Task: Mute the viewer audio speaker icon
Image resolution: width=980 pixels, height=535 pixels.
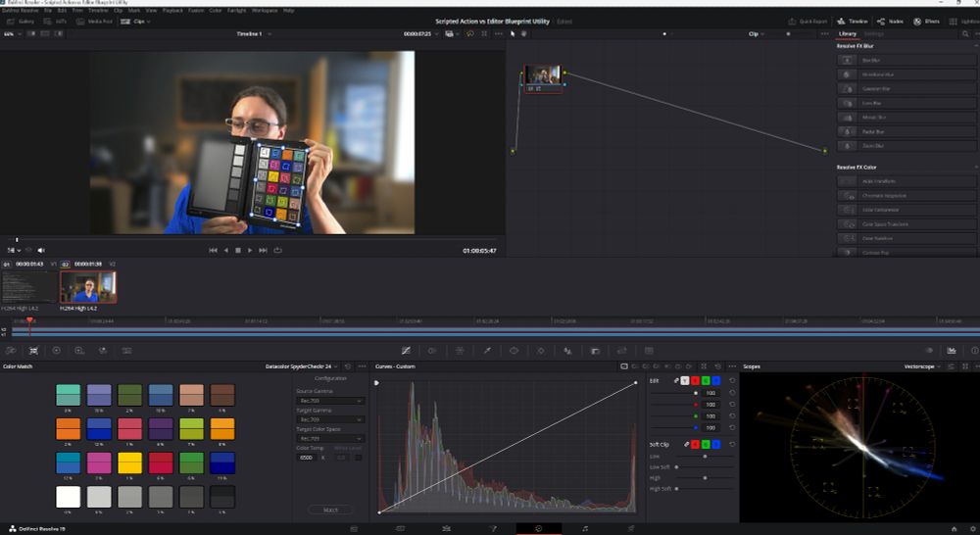Action: pyautogui.click(x=41, y=250)
